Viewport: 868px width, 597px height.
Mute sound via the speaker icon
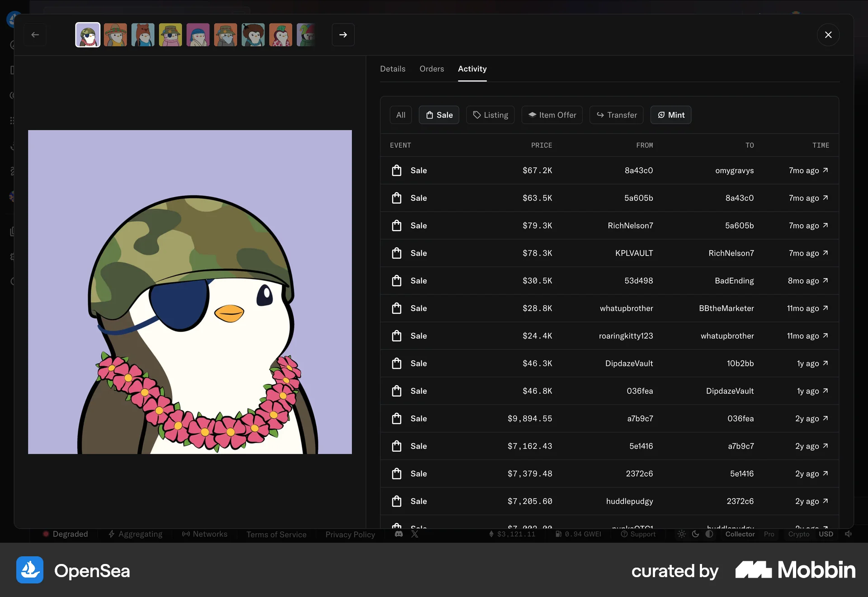click(849, 534)
